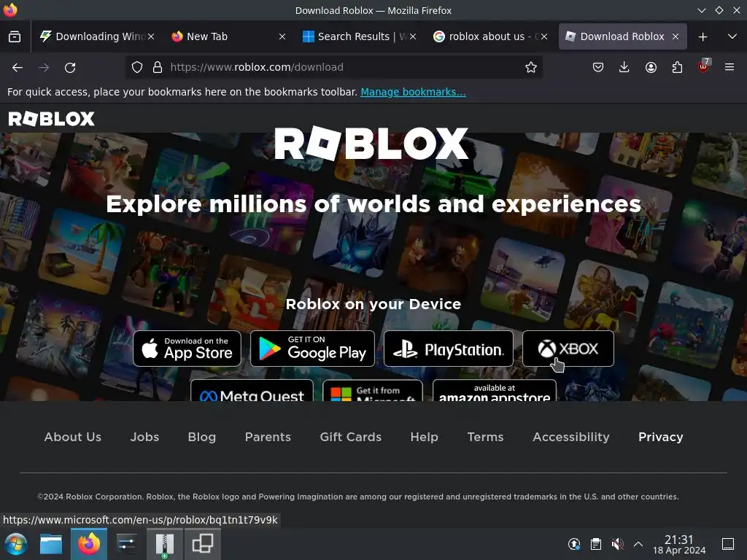The image size is (747, 560).
Task: Open the extensions puzzle icon
Action: coord(677,67)
